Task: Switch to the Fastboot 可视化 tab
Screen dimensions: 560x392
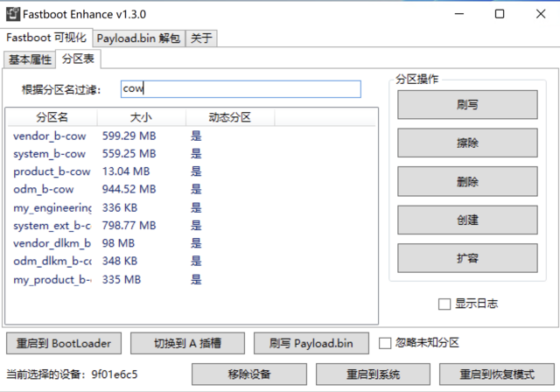Action: [46, 38]
